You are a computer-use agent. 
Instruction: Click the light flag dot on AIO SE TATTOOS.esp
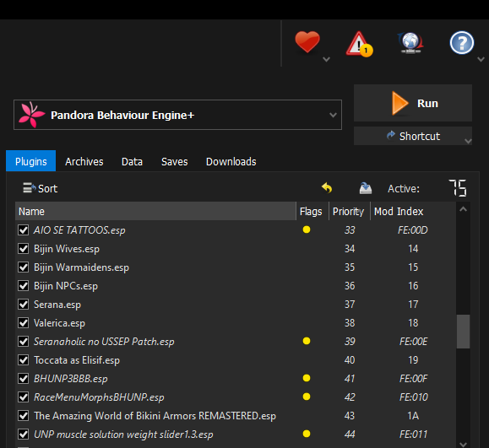tap(307, 229)
